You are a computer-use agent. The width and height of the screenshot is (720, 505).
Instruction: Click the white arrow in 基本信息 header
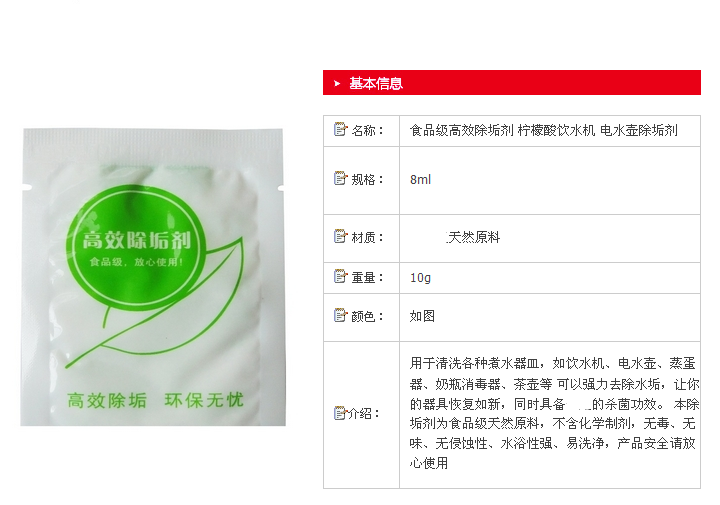point(337,84)
